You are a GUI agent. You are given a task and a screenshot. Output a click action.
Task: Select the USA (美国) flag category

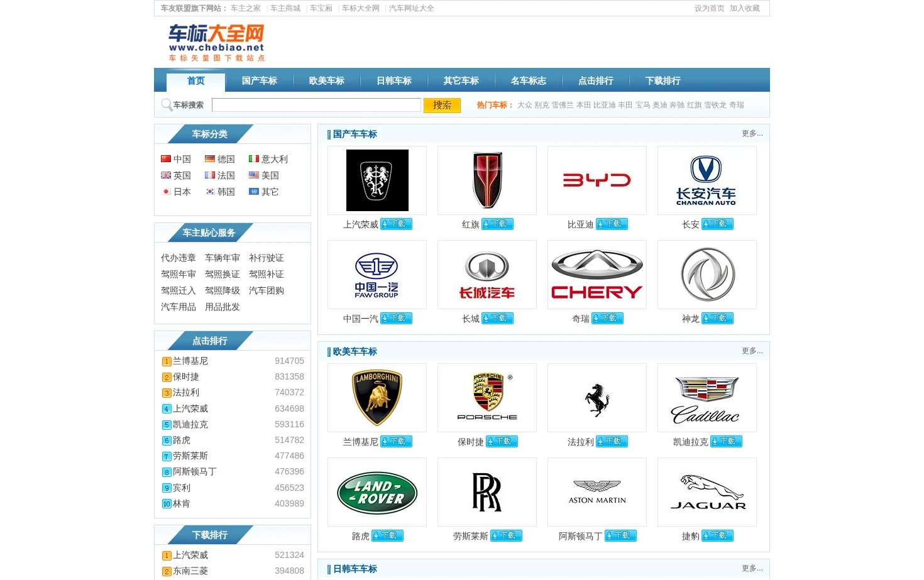(x=264, y=175)
